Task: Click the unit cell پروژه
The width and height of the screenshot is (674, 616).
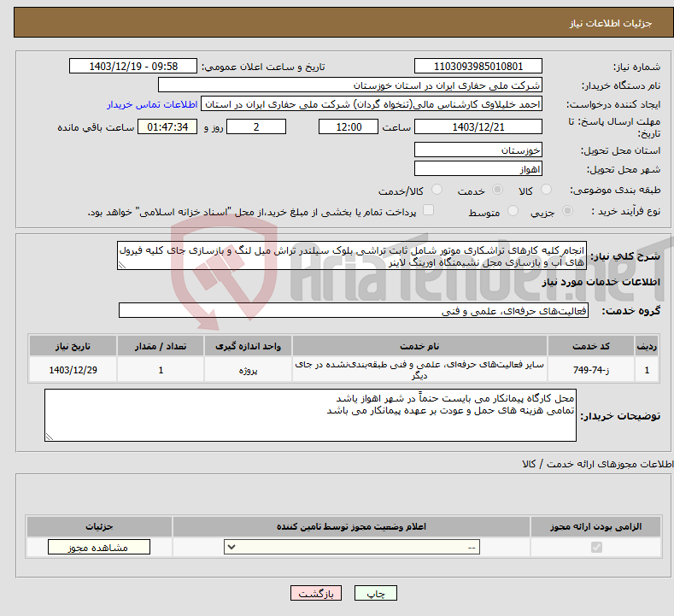Action: coord(248,370)
